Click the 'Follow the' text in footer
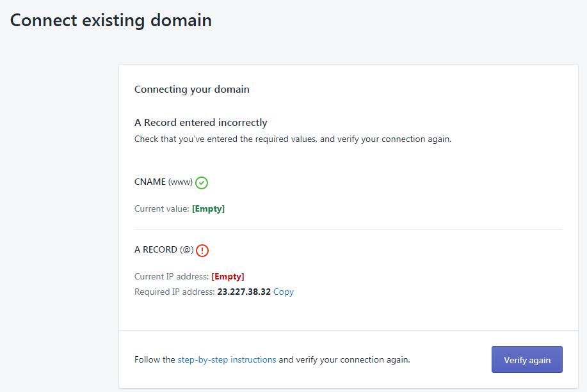 pos(154,359)
